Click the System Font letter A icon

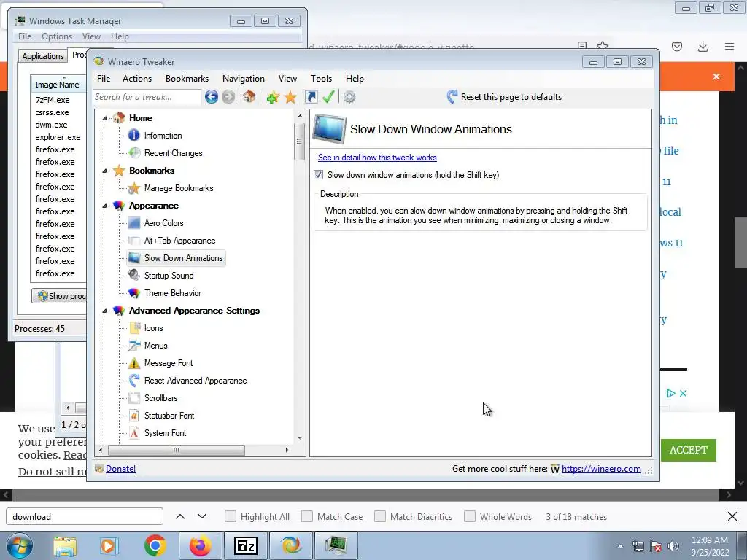coord(134,433)
